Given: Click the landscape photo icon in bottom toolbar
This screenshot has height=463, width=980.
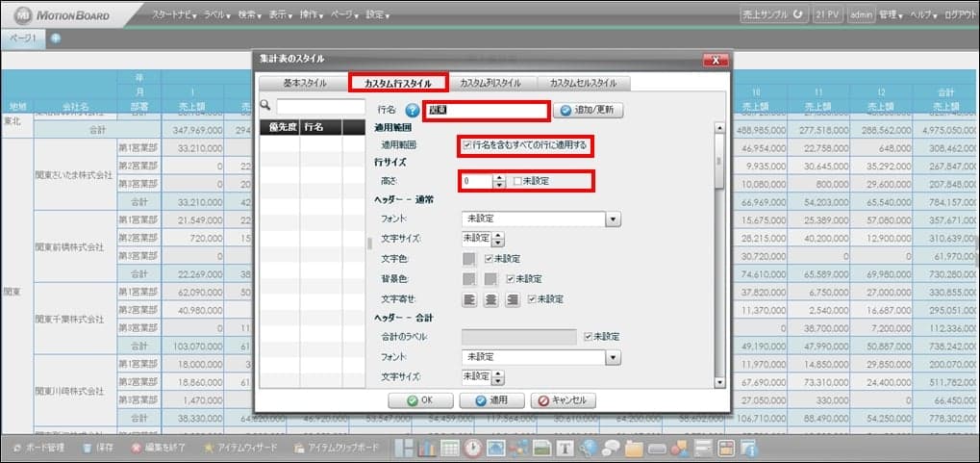Looking at the screenshot, I should click(x=541, y=448).
